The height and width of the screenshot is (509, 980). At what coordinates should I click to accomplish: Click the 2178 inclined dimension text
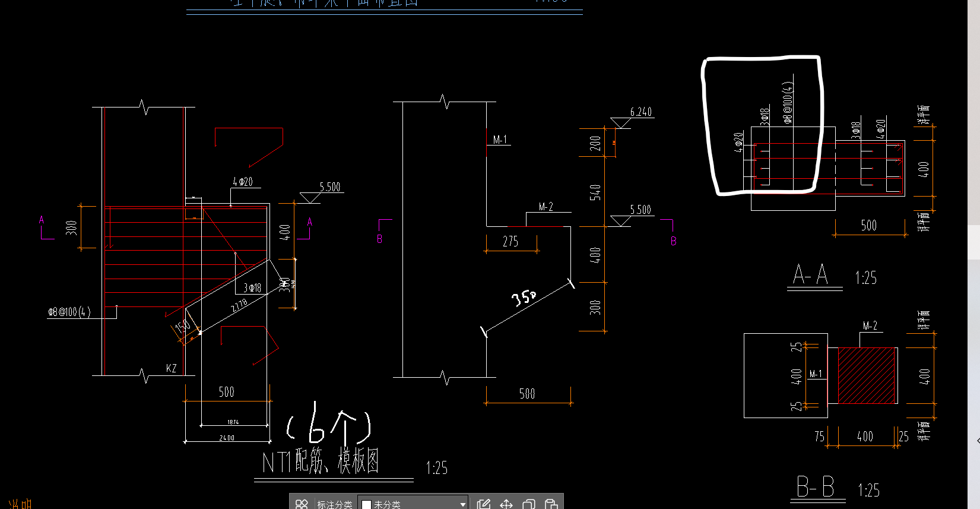(239, 306)
